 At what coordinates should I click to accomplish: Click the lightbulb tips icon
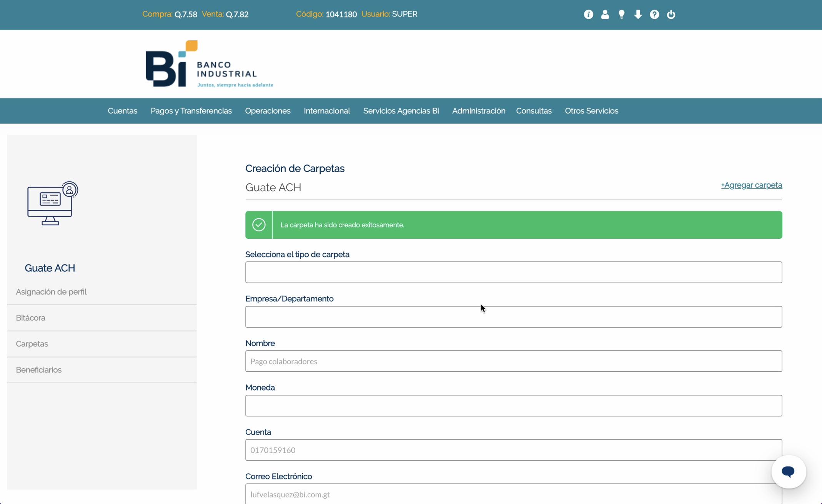tap(621, 15)
